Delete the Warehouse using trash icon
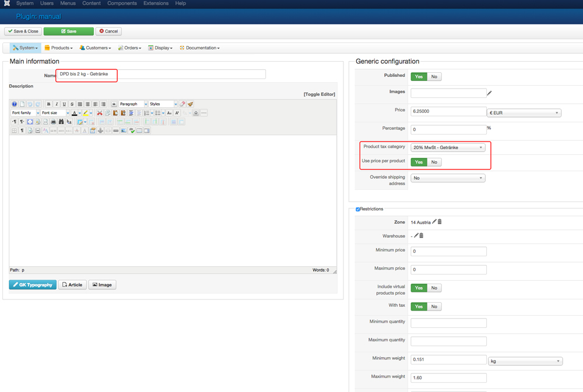Viewport: 583px width, 392px height. pos(422,235)
